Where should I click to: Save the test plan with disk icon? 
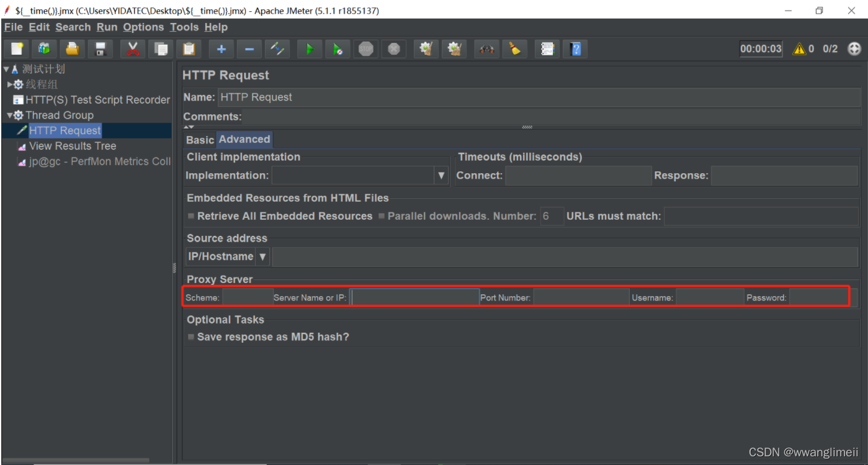click(x=100, y=48)
